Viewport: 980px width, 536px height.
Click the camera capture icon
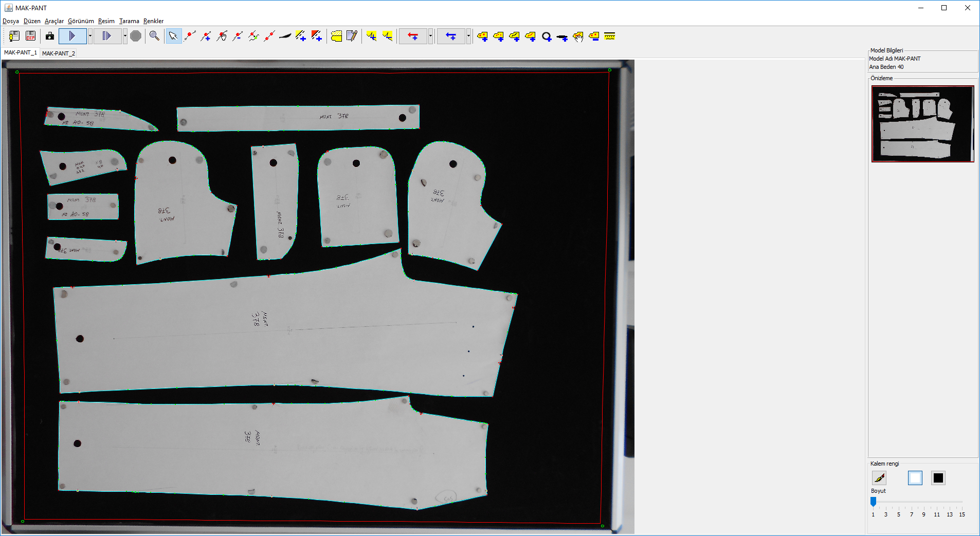coord(50,36)
